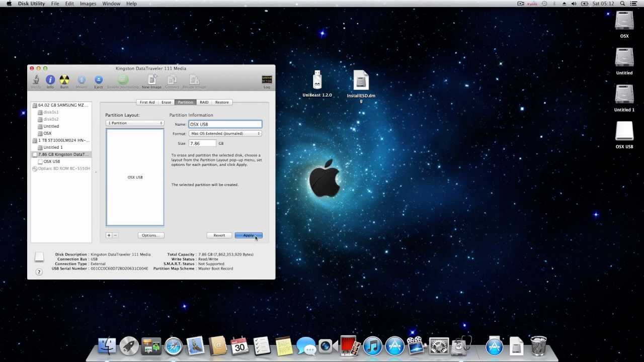Open System Preferences from the Dock
Viewport: 644px width, 362px height.
click(439, 346)
